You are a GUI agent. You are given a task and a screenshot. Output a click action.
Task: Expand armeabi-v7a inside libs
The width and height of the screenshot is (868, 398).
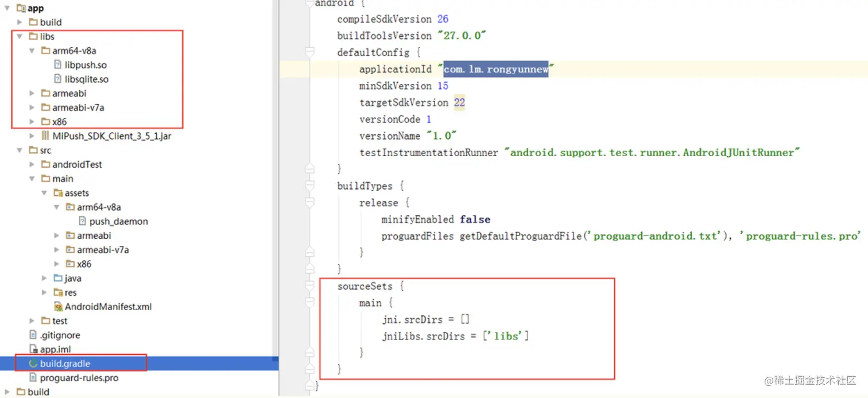[32, 107]
